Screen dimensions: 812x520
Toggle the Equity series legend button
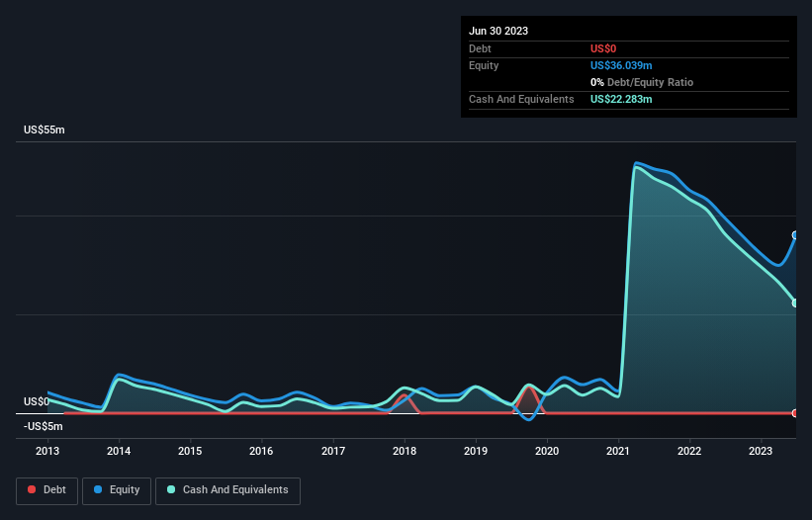click(x=117, y=490)
